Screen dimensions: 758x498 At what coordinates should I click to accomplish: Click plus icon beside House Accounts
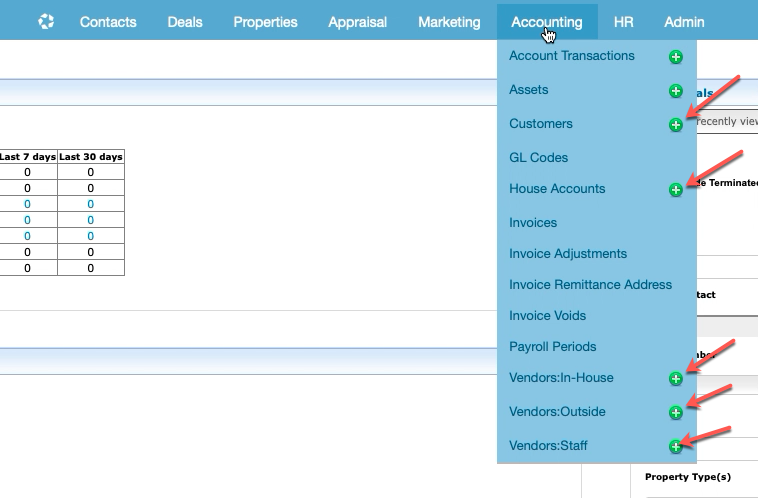coord(676,189)
